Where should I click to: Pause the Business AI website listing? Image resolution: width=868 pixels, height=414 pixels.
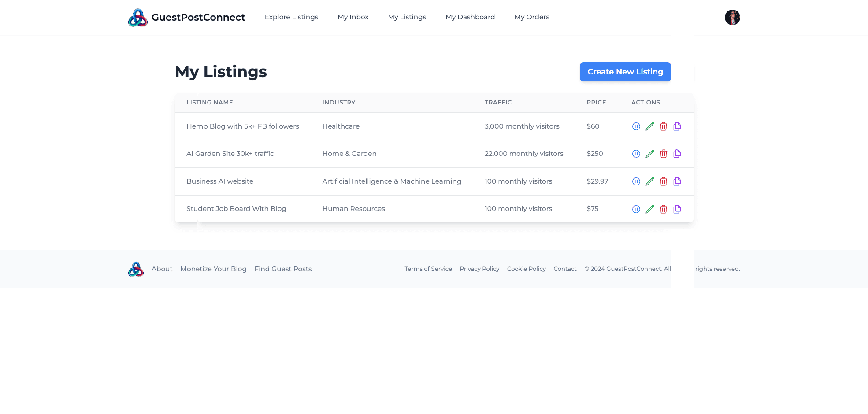click(636, 181)
